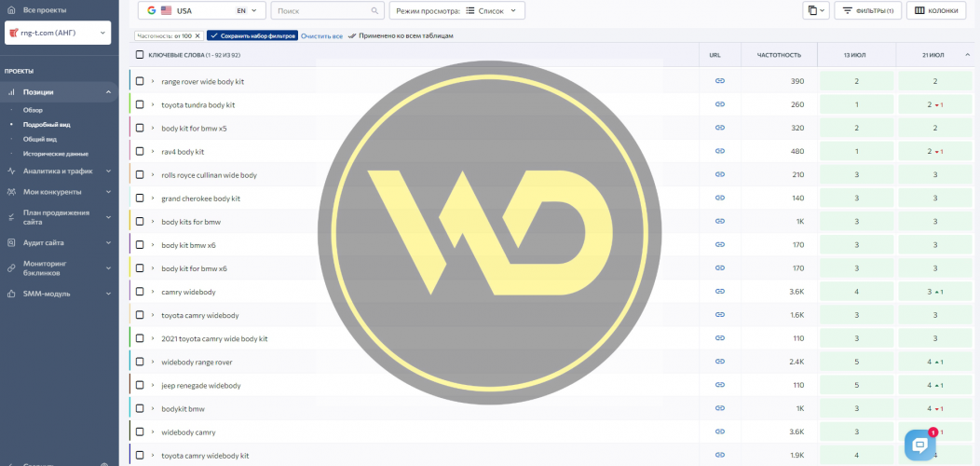Open the SMM-модуль menu item

pos(47,294)
